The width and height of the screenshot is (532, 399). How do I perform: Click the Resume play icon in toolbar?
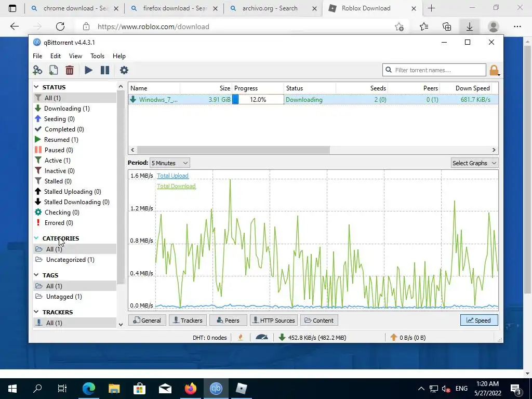click(88, 70)
